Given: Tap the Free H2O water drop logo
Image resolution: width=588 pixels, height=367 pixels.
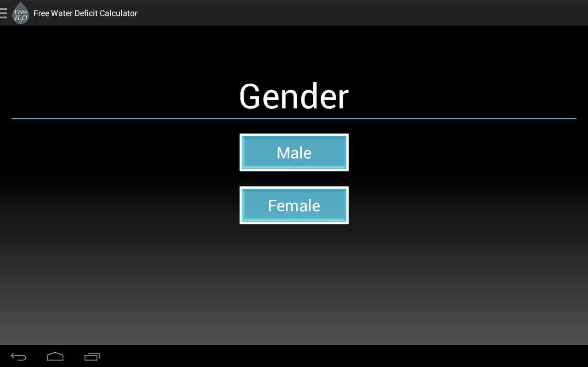Looking at the screenshot, I should click(x=21, y=13).
